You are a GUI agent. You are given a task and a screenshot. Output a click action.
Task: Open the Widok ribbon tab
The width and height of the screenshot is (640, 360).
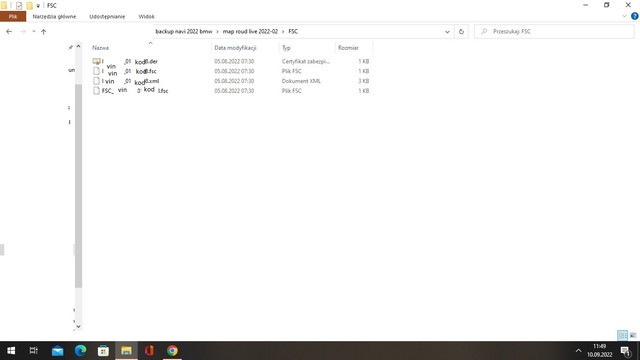[x=146, y=16]
